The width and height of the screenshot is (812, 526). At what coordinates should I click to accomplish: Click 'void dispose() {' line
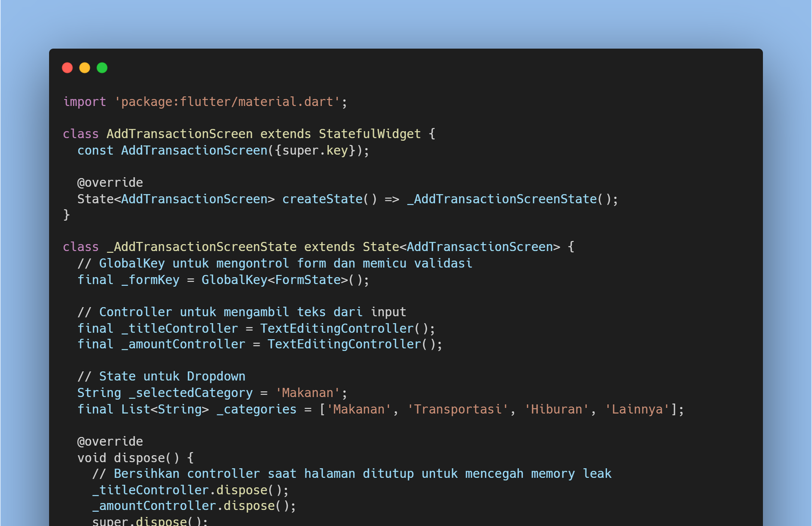(x=136, y=458)
